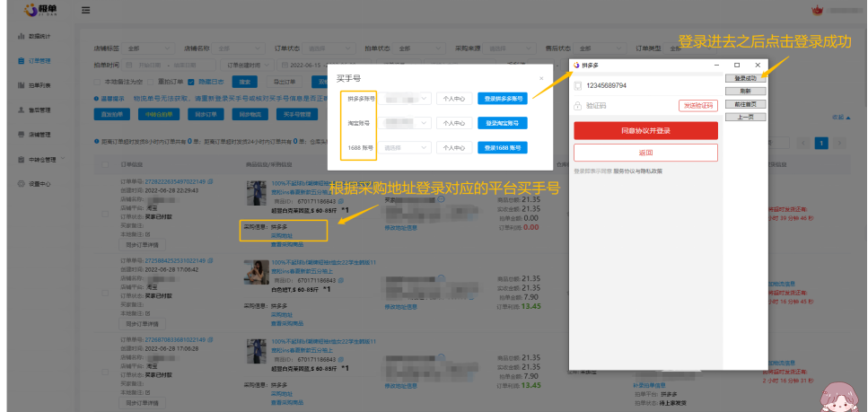Copy order number 2726870833681022149 via copy icon
This screenshot has width=868, height=412.
[x=210, y=339]
